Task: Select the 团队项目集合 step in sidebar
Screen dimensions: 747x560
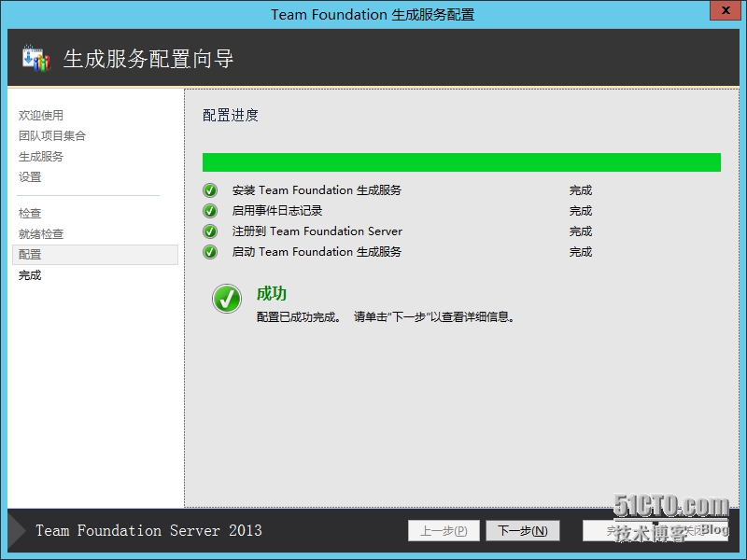Action: 52,135
